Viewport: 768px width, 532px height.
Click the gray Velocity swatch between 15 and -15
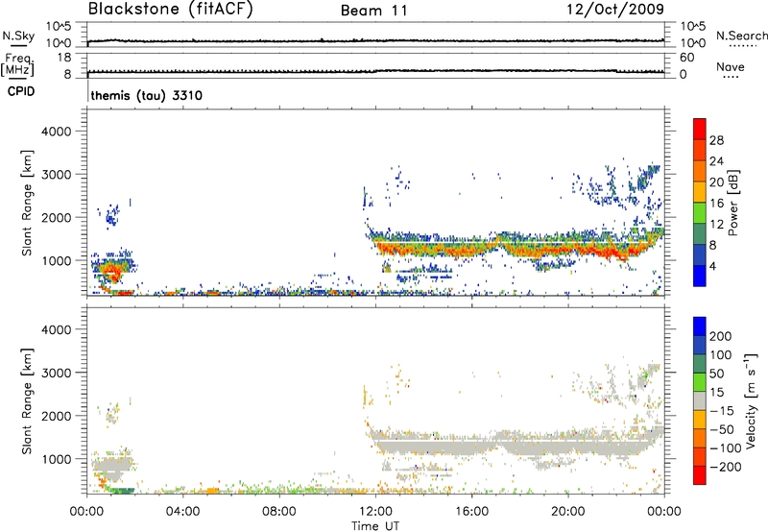(700, 400)
